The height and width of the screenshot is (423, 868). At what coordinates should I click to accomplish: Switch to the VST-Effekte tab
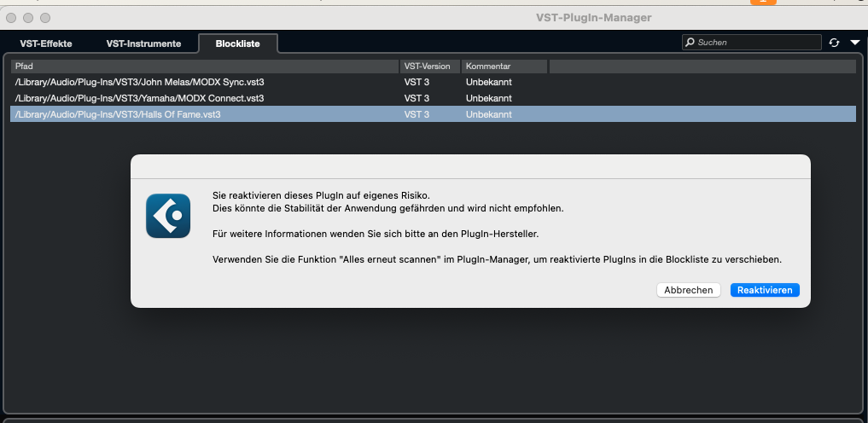pyautogui.click(x=46, y=43)
